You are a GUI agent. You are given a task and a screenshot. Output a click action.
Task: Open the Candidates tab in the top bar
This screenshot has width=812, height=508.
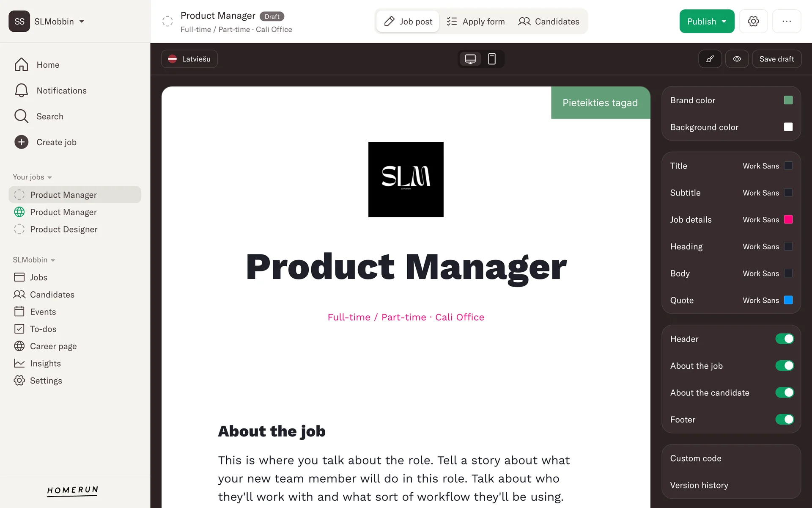549,21
